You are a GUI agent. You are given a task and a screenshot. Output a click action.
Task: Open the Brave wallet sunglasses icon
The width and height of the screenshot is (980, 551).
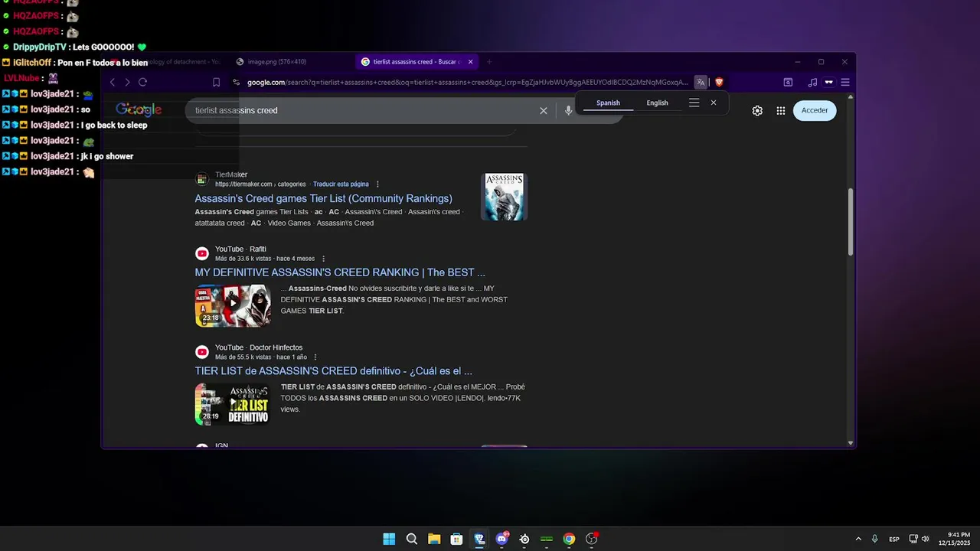[x=828, y=82]
